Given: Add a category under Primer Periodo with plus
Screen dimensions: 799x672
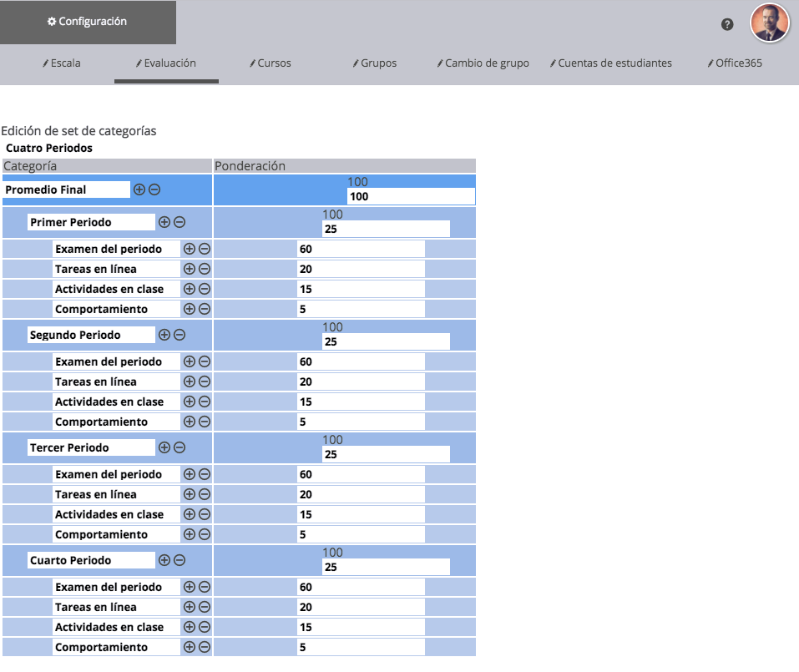Looking at the screenshot, I should click(x=164, y=222).
